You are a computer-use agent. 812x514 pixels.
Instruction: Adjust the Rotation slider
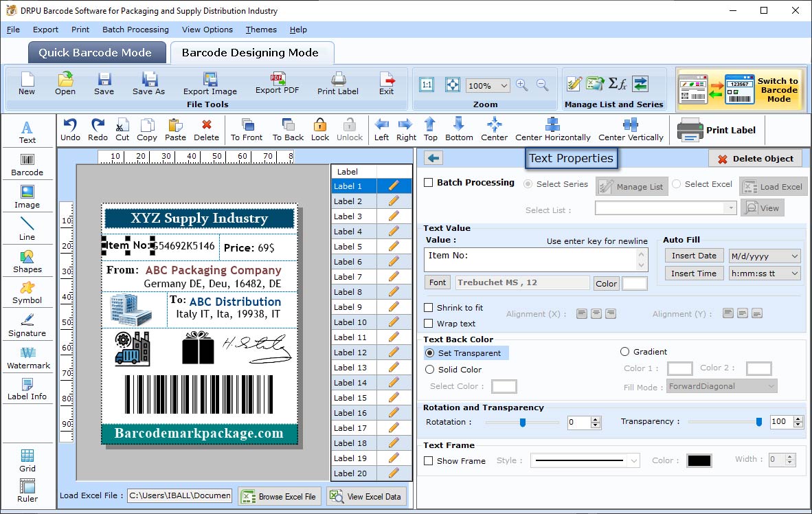(523, 423)
